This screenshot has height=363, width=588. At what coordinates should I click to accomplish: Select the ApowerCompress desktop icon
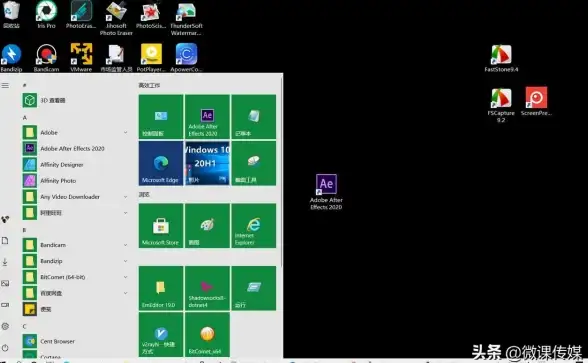(x=186, y=58)
